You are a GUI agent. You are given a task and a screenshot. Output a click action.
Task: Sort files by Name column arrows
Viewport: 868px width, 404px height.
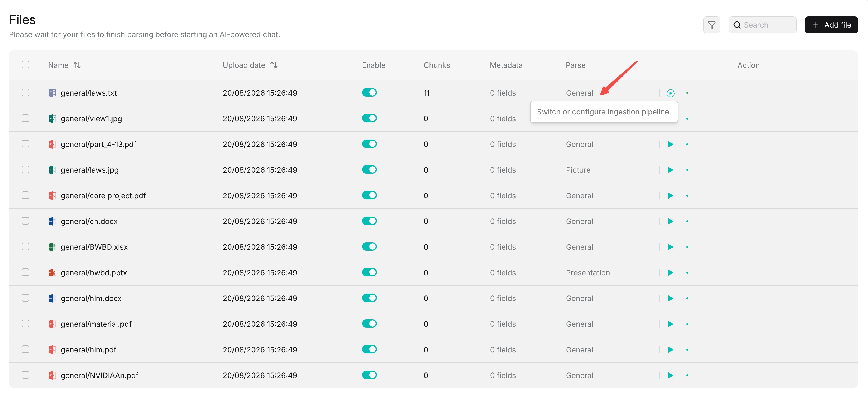coord(77,65)
